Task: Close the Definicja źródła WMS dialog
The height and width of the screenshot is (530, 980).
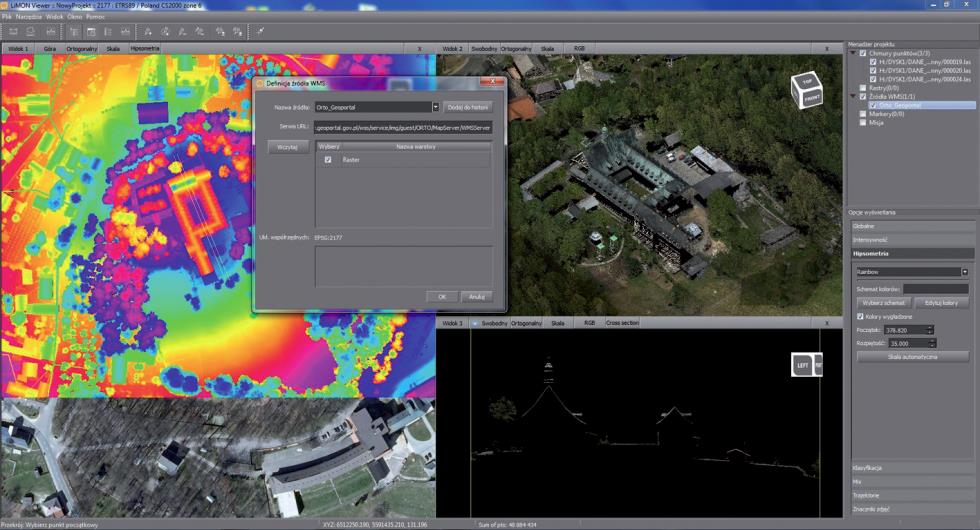Action: click(x=492, y=82)
